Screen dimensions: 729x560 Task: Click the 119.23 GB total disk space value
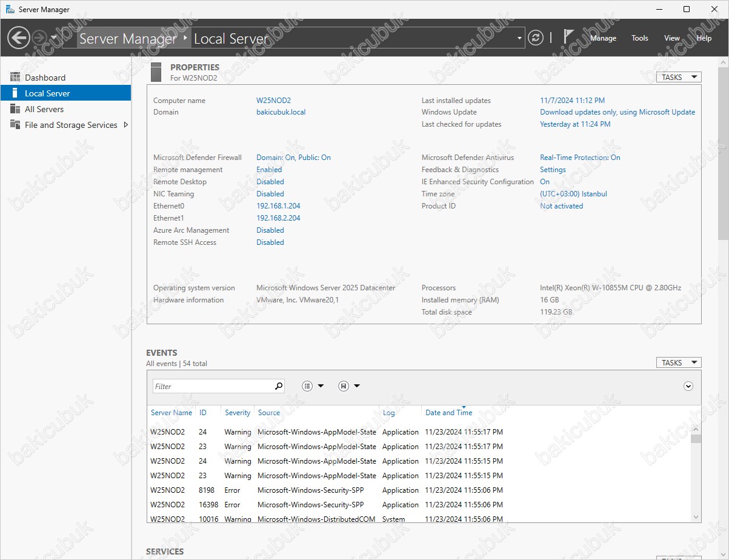[x=556, y=312]
